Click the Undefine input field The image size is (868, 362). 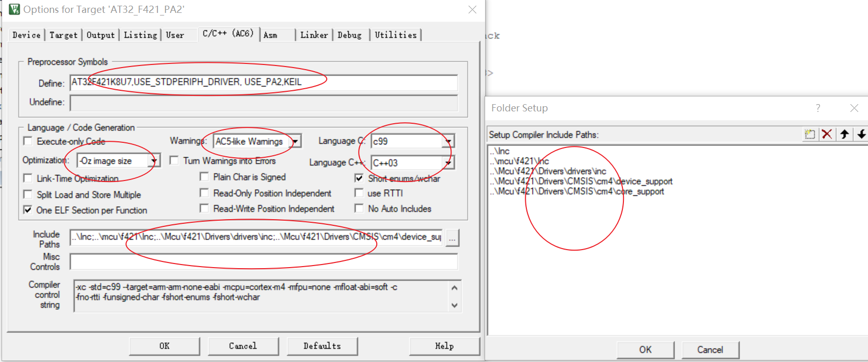pos(264,103)
